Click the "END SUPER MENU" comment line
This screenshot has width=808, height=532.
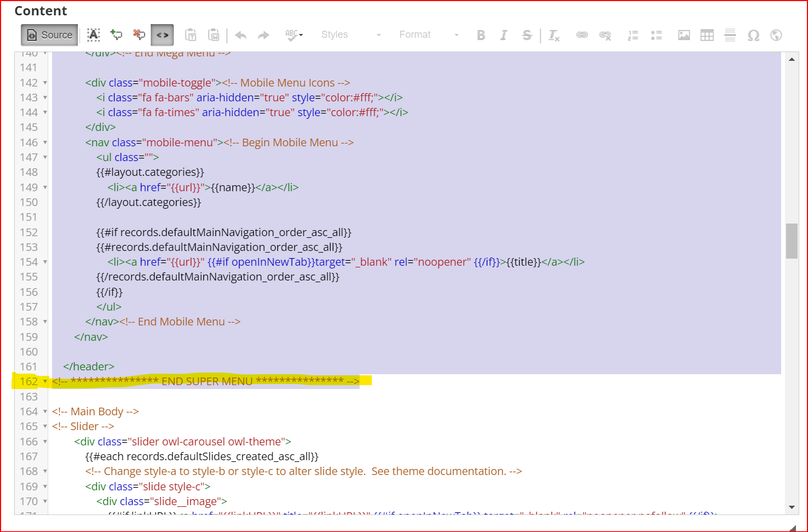(x=206, y=381)
